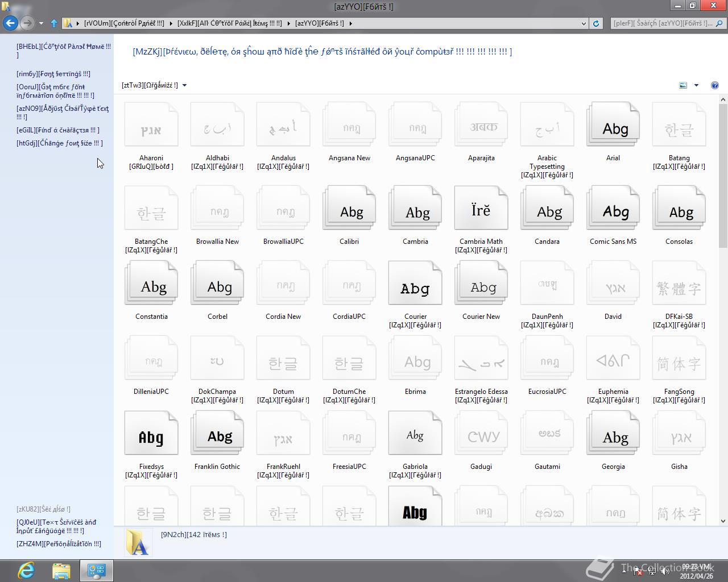Select the Franklin Gothic font icon
The height and width of the screenshot is (582, 728).
(x=217, y=434)
